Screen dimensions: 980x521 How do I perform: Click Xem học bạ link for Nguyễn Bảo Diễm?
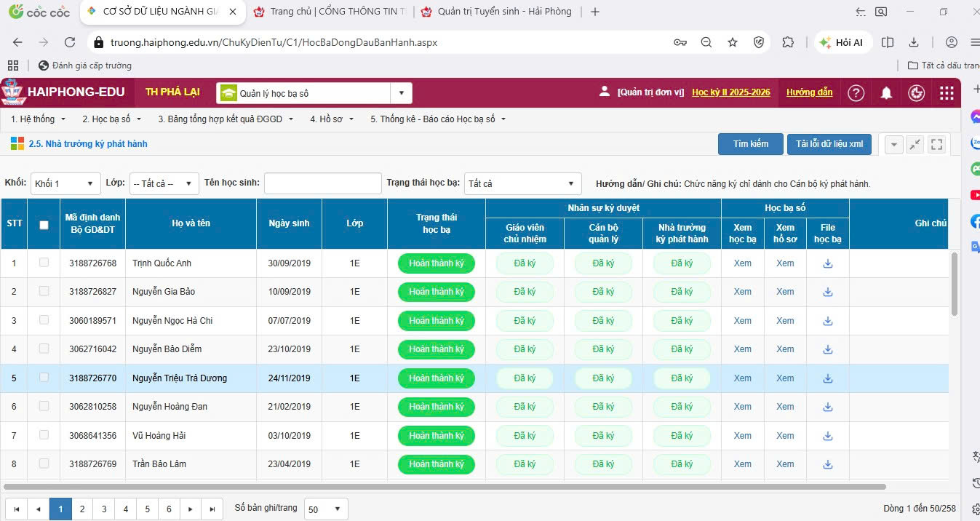[x=742, y=349]
